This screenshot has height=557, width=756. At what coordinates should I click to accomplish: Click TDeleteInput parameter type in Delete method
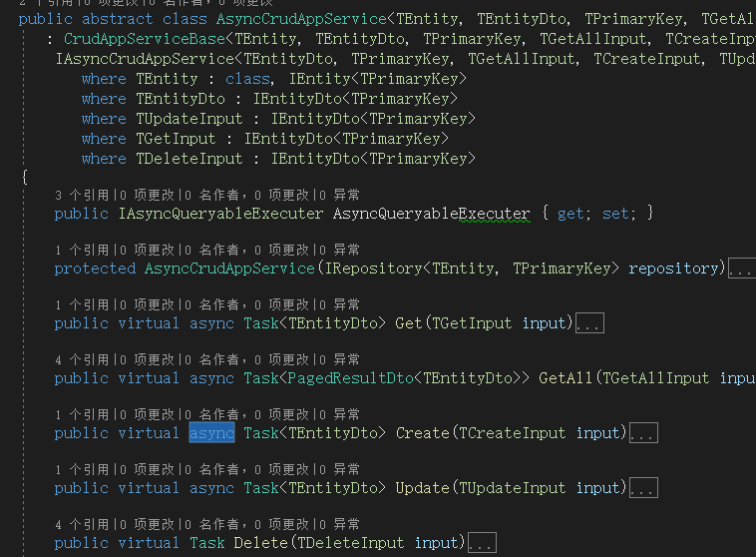point(350,543)
